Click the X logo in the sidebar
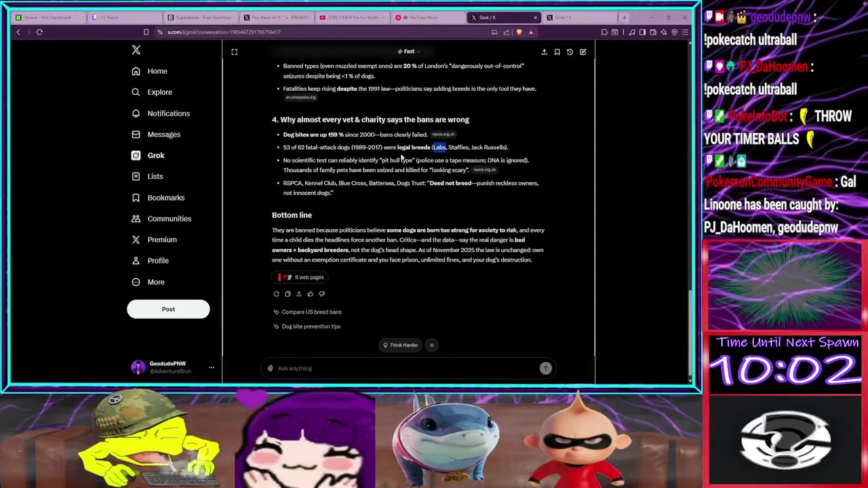Image resolution: width=868 pixels, height=488 pixels. click(136, 50)
